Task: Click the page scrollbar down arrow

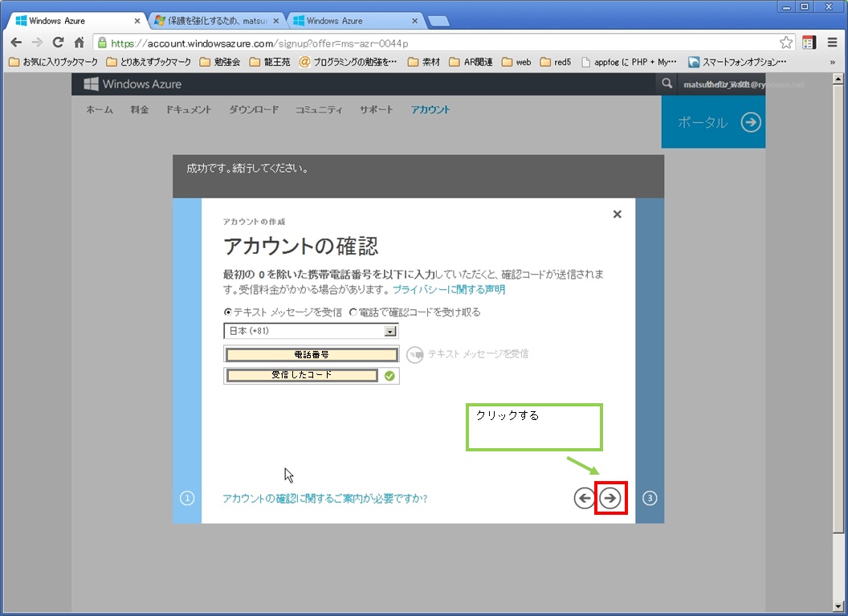Action: coord(838,606)
